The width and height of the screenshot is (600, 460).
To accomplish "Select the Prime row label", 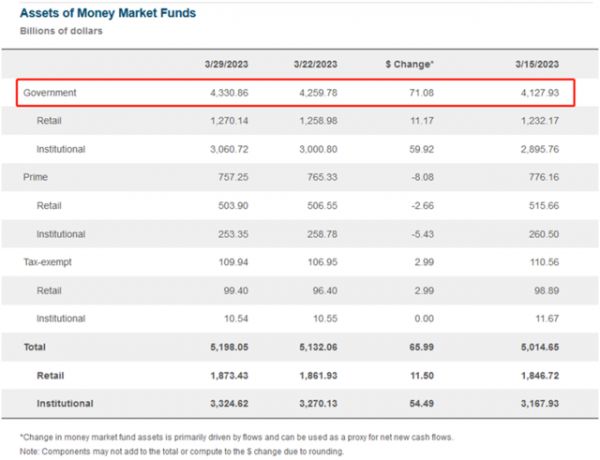I will tap(36, 177).
